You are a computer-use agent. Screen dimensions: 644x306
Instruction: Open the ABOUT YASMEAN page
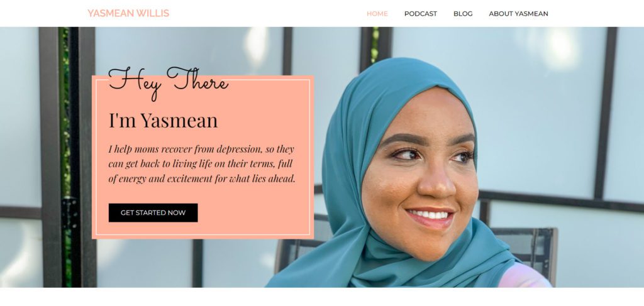(x=518, y=14)
